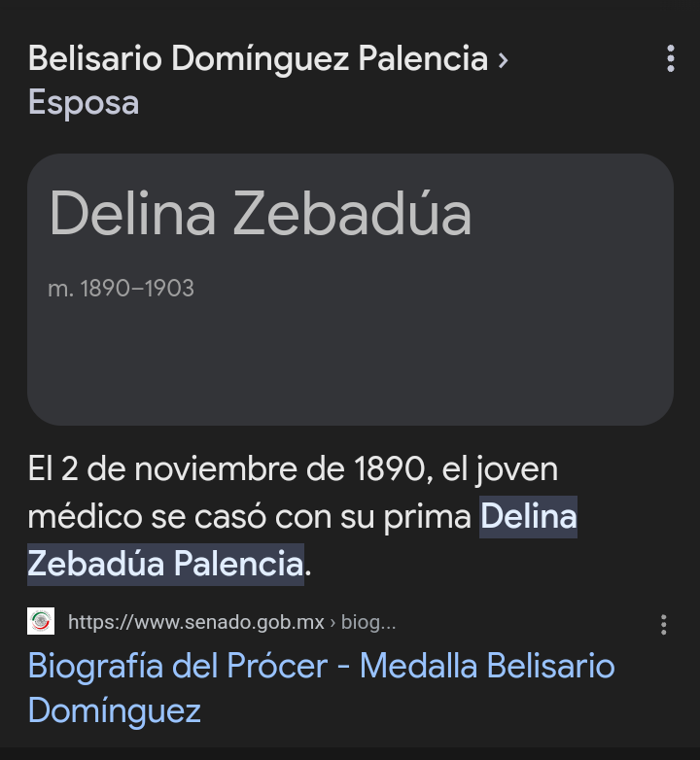Image resolution: width=700 pixels, height=760 pixels.
Task: Click the chevron after Belisario Domínguez Palencia
Action: (x=503, y=59)
